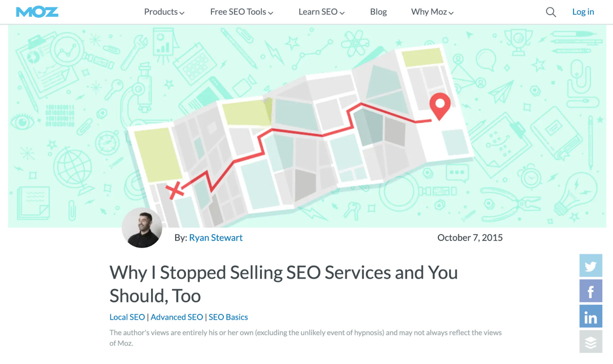Viewport: 613px width, 364px height.
Task: Open the SEO Basics category
Action: tap(228, 317)
